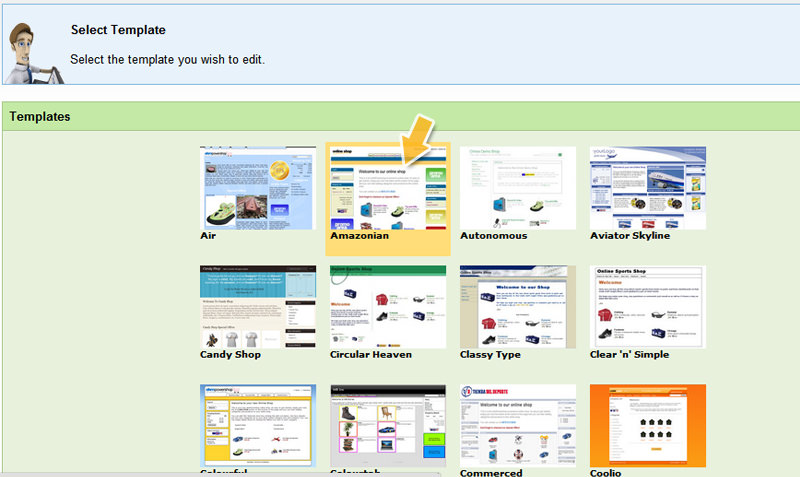Select the Air template thumbnail
Image resolution: width=800 pixels, height=477 pixels.
pos(258,188)
